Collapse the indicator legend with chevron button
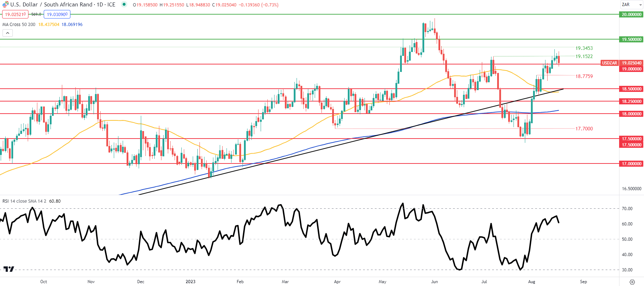Image resolution: width=644 pixels, height=286 pixels. coord(7,33)
